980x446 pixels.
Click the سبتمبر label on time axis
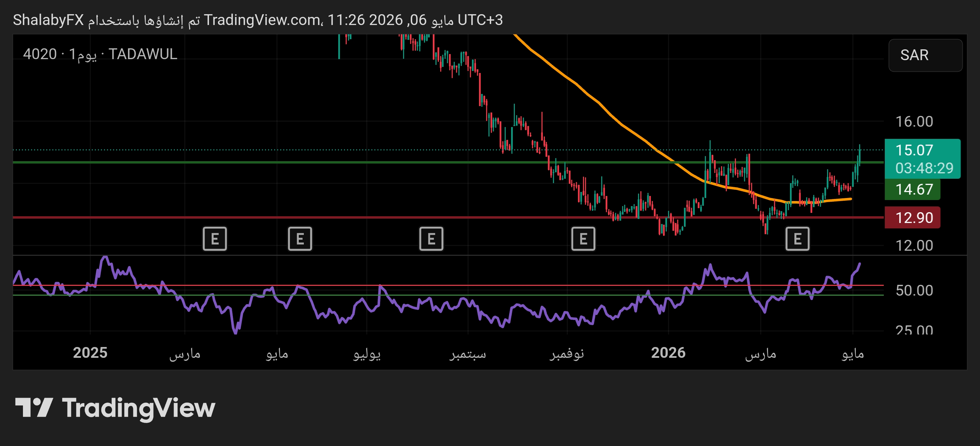click(x=468, y=354)
